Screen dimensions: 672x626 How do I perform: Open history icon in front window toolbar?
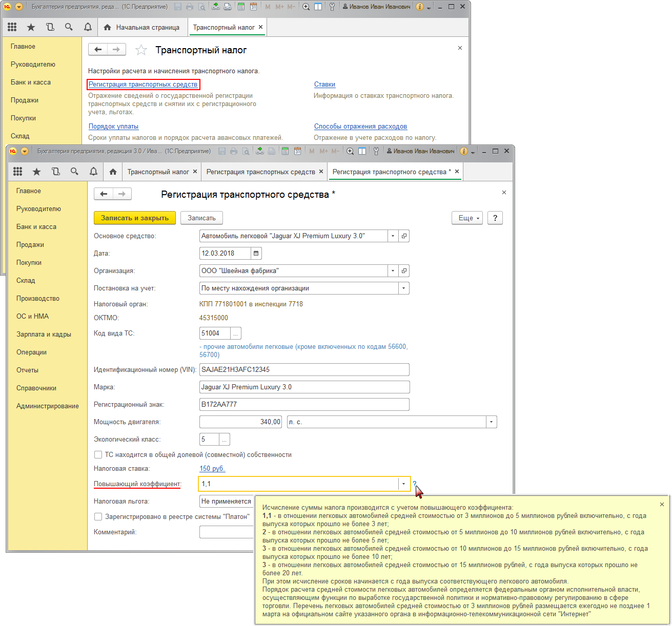[x=55, y=172]
